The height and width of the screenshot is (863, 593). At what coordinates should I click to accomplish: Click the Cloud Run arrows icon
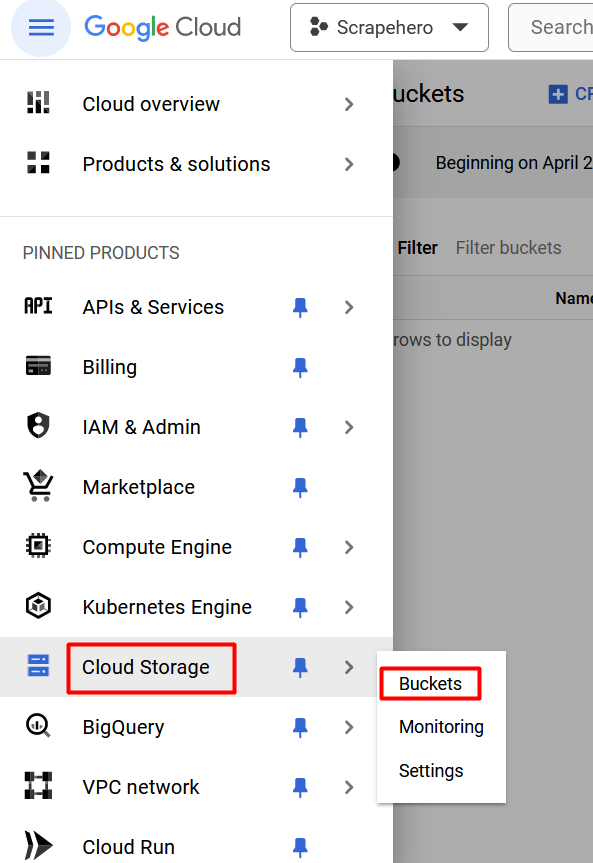point(38,845)
